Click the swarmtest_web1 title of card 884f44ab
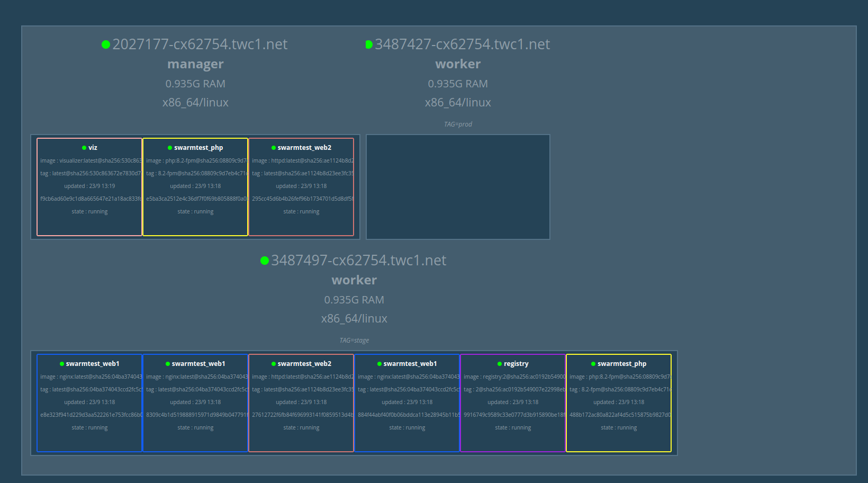This screenshot has width=868, height=483. click(x=410, y=364)
